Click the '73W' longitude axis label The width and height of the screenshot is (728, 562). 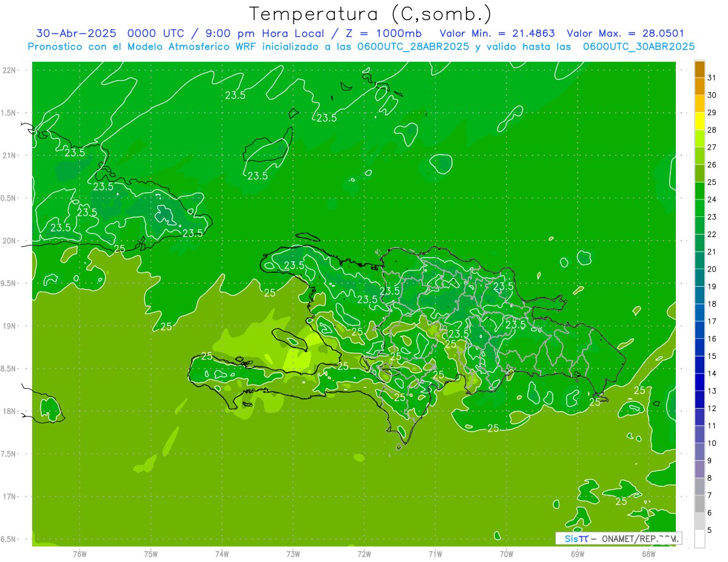pyautogui.click(x=293, y=554)
